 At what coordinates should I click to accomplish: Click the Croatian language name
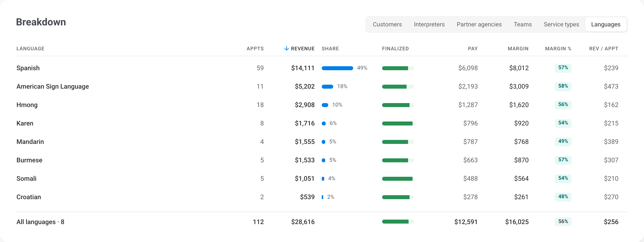pyautogui.click(x=28, y=197)
